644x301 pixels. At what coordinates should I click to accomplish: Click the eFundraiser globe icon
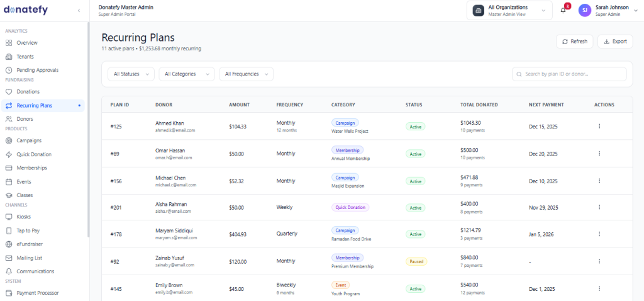pyautogui.click(x=9, y=244)
